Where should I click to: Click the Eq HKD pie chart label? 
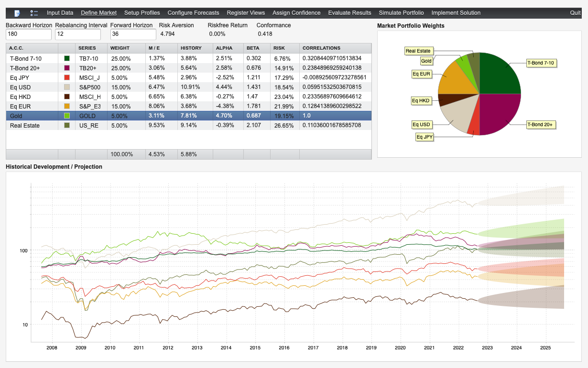[x=422, y=100]
